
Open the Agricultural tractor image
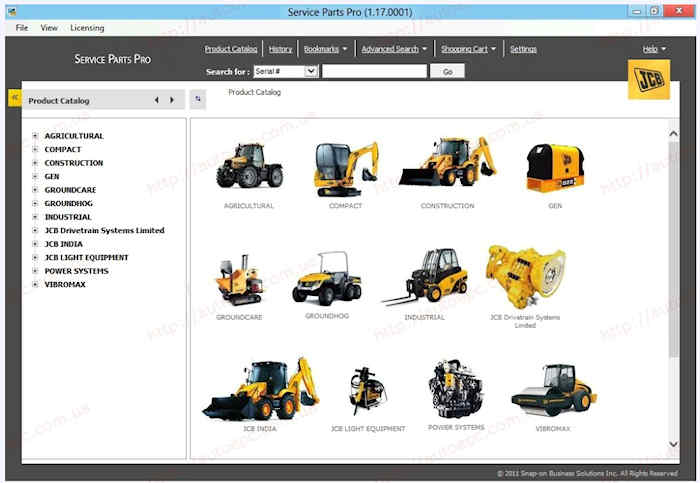click(x=249, y=166)
